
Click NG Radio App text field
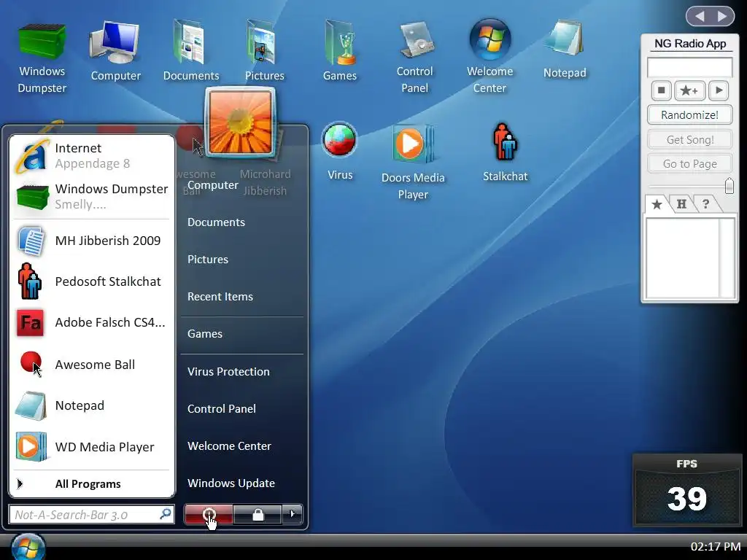pyautogui.click(x=689, y=67)
